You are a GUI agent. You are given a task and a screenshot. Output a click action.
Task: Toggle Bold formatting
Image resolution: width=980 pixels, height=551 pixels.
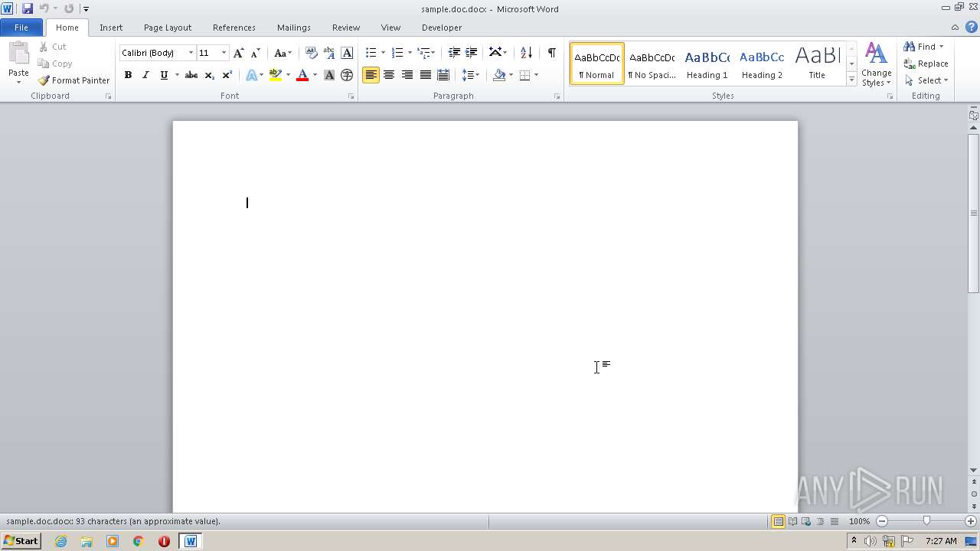click(x=128, y=75)
